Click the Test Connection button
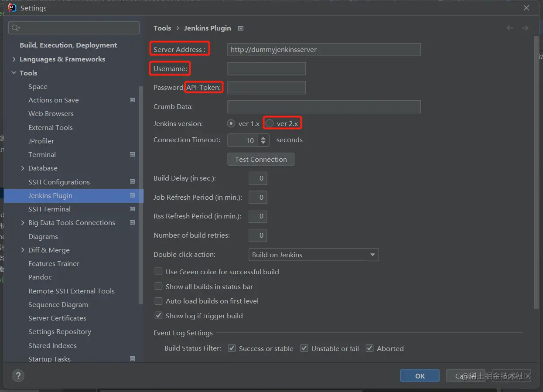This screenshot has width=543, height=392. pos(261,159)
